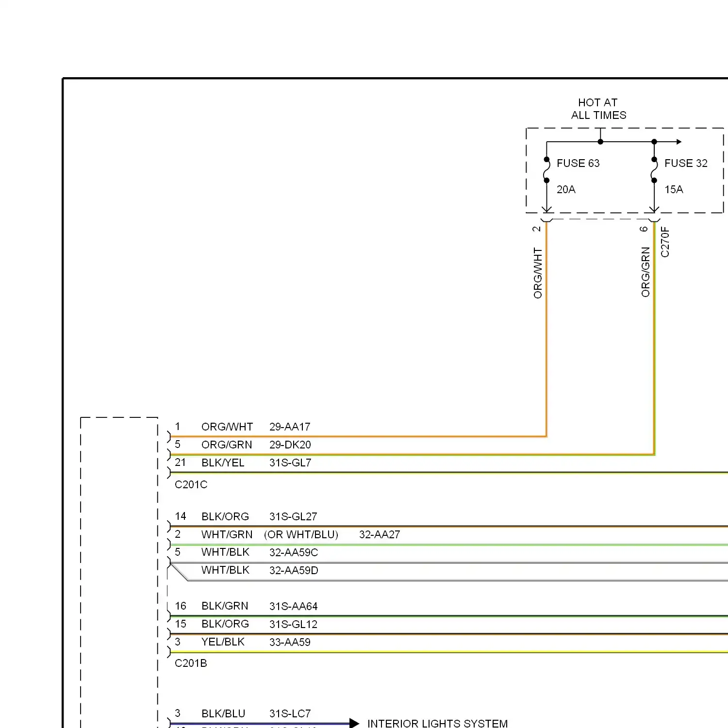Screen dimensions: 728x728
Task: Click the vertical ORG/GRN wire label
Action: click(x=645, y=272)
